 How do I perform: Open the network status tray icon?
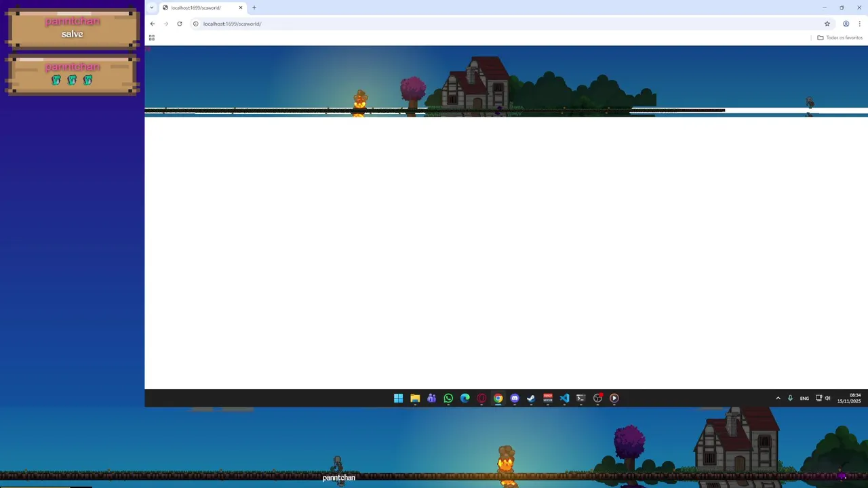click(818, 399)
